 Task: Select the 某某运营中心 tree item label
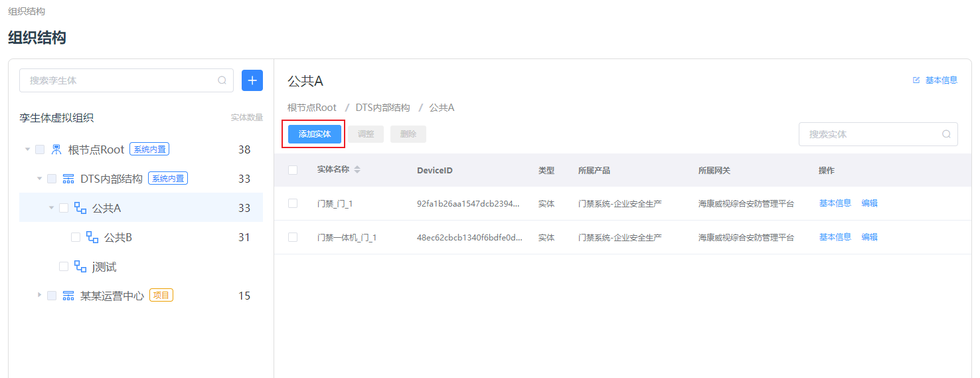112,296
